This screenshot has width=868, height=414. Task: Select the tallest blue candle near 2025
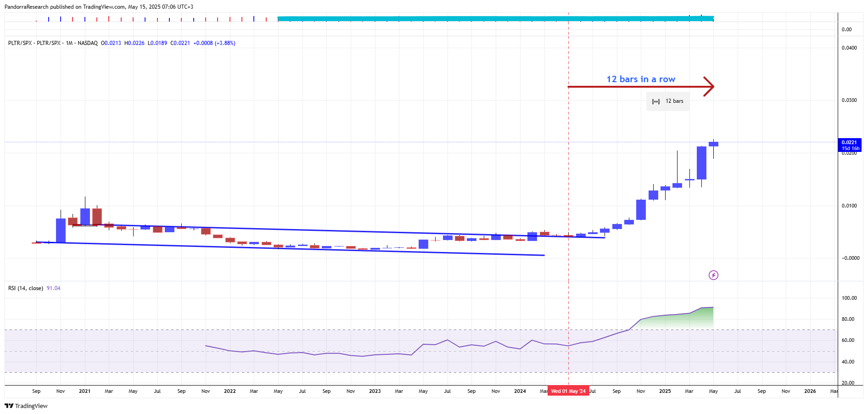701,163
